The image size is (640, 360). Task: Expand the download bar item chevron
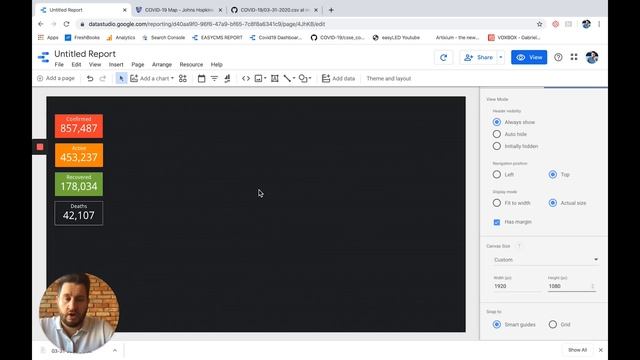tap(115, 350)
